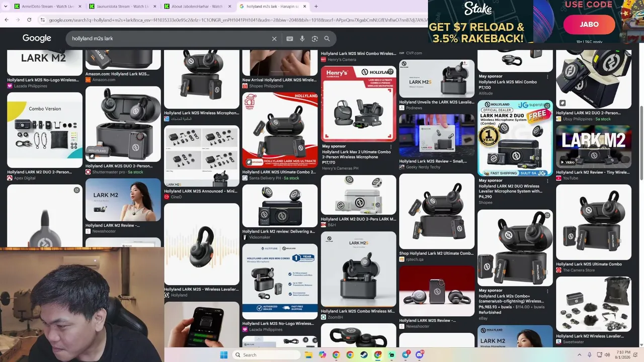This screenshot has height=362, width=644.
Task: Click the JABO button in Stake ad
Action: click(x=589, y=24)
